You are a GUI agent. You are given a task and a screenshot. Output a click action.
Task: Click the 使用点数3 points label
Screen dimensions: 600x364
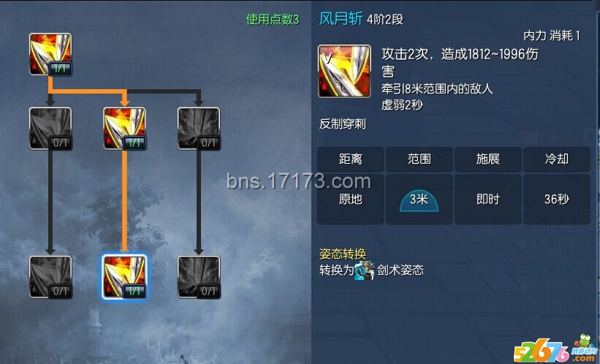coord(273,19)
